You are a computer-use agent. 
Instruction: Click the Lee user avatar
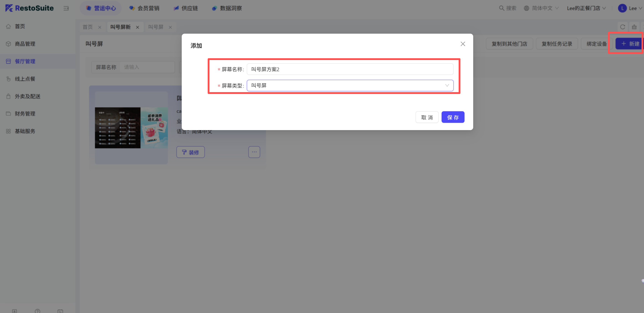pos(622,8)
